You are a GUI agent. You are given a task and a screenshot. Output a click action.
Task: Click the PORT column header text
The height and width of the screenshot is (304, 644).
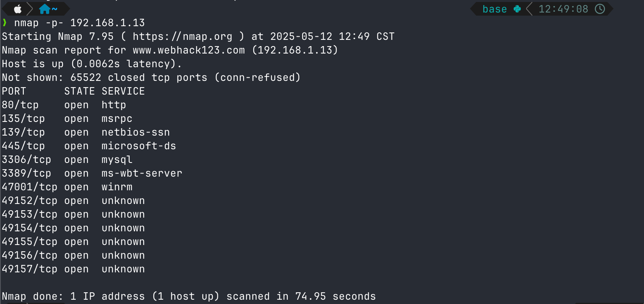(14, 91)
